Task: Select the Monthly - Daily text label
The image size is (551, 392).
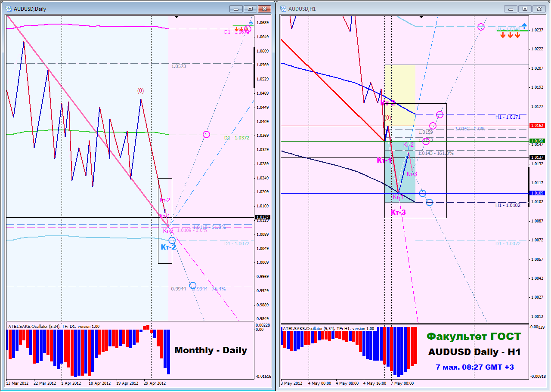Action: point(211,350)
